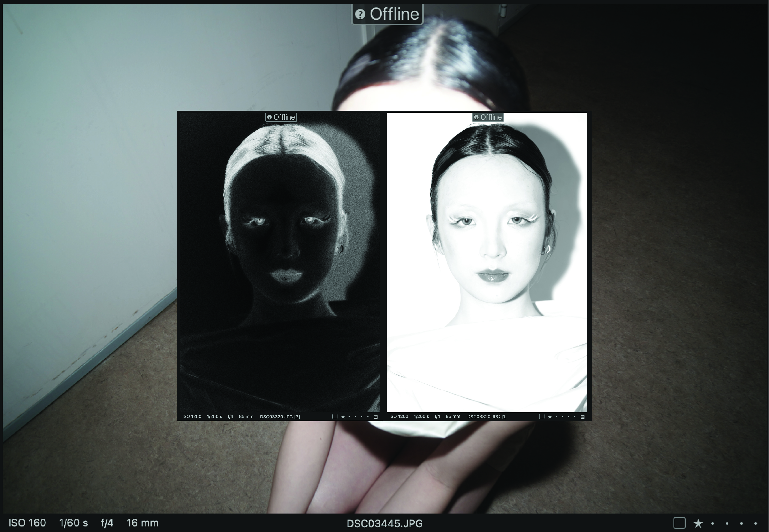Click the star icon for DSC03320.JPG [1]
This screenshot has width=769, height=532.
pyautogui.click(x=550, y=417)
